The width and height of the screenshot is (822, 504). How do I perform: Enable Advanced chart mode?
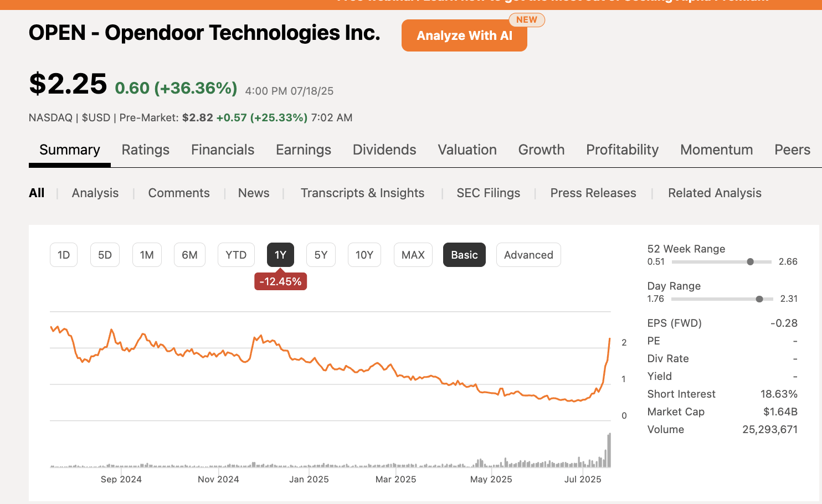click(x=528, y=255)
